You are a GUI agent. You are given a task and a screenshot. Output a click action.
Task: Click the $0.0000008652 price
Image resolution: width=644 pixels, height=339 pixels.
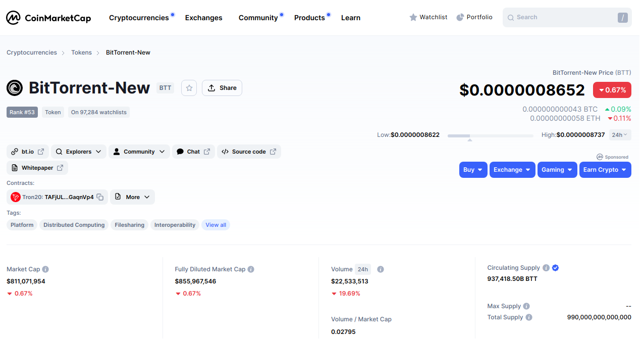(522, 90)
